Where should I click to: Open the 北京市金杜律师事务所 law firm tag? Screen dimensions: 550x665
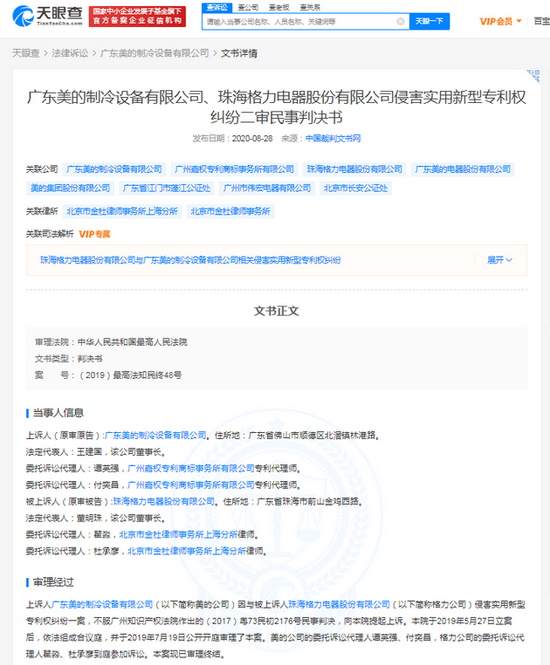[x=230, y=211]
